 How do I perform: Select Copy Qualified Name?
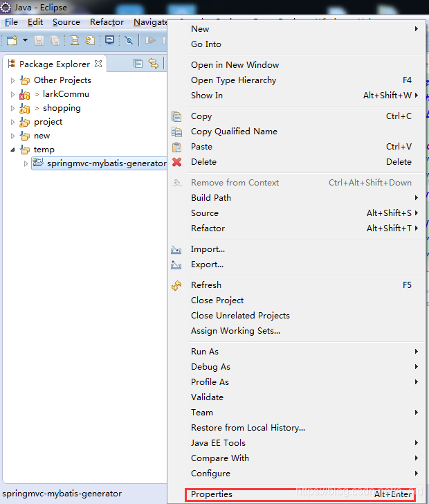(x=306, y=132)
